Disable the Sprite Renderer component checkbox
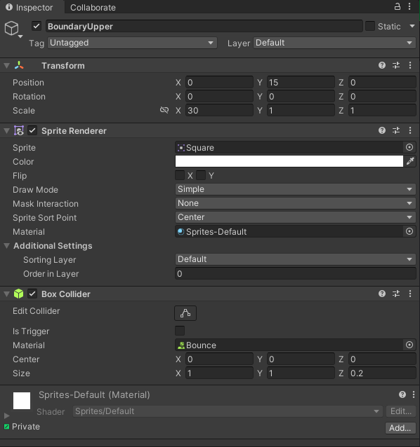The height and width of the screenshot is (447, 420). click(x=32, y=131)
